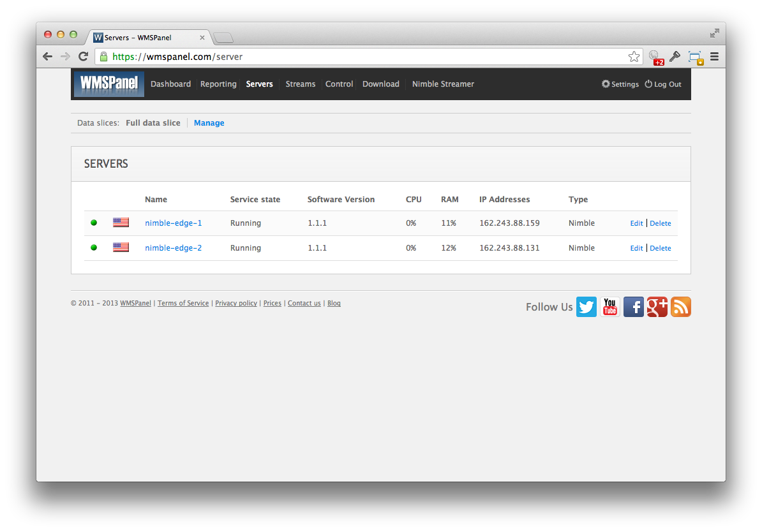Screen dimensions: 762x532
Task: Open the Google+ profile icon
Action: (x=657, y=307)
